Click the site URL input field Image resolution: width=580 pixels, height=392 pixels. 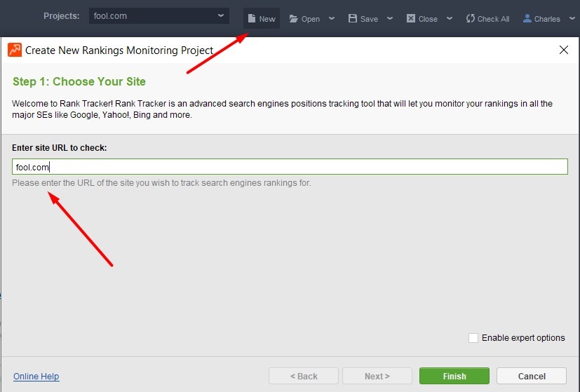[x=290, y=167]
